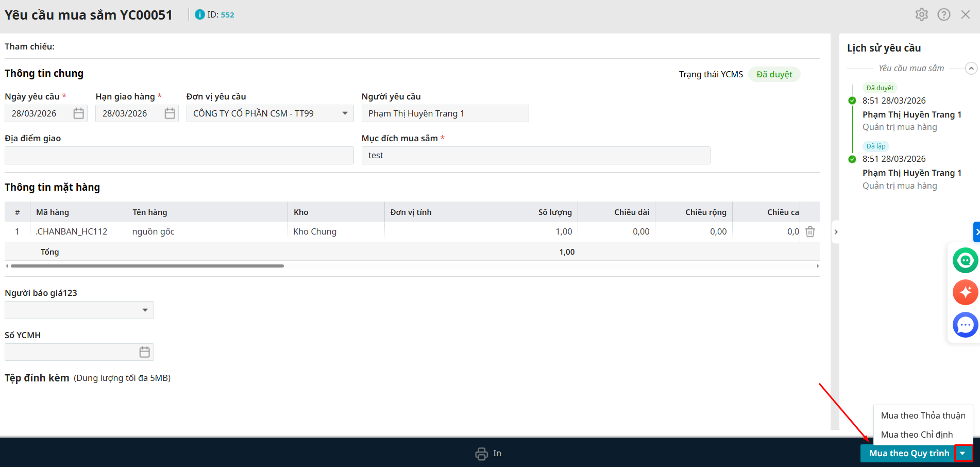This screenshot has height=467, width=980.
Task: Click the In print button label
Action: coord(497,453)
